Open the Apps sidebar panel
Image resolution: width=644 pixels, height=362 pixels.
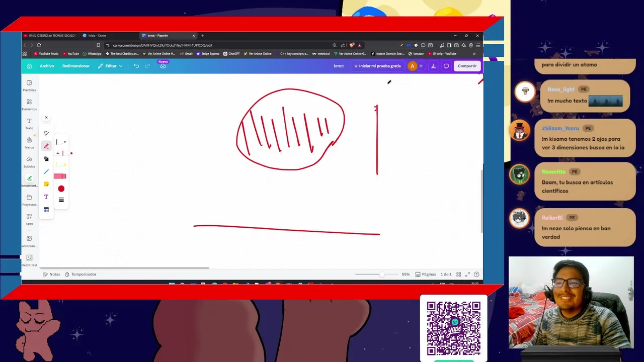coord(29,219)
